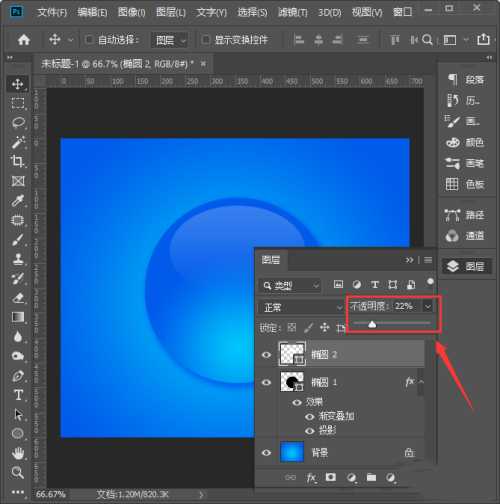Pick the Eyedropper tool
500x504 pixels.
(18, 201)
